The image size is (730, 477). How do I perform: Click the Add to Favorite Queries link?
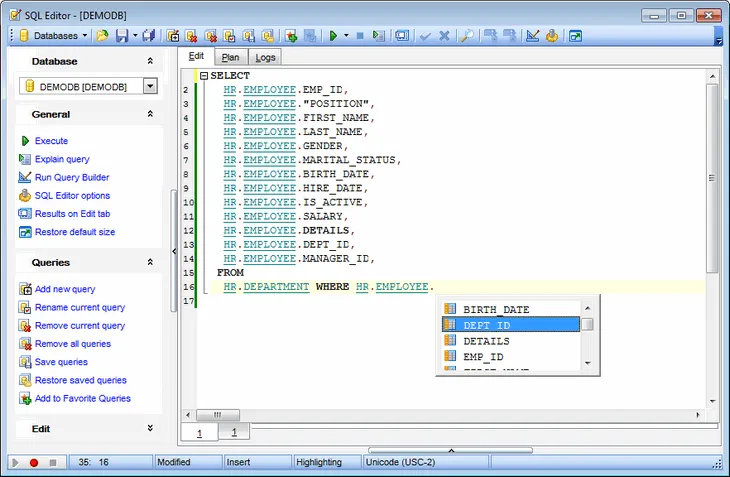click(82, 398)
